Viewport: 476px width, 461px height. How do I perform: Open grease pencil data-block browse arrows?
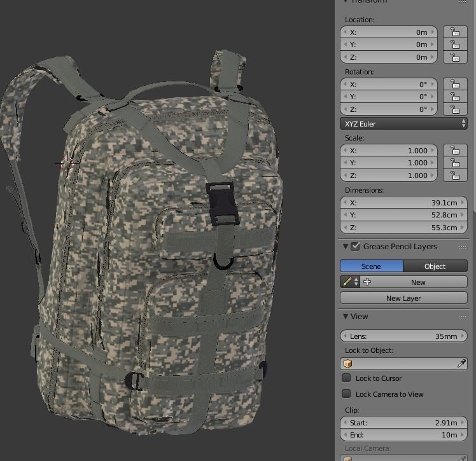tap(356, 282)
